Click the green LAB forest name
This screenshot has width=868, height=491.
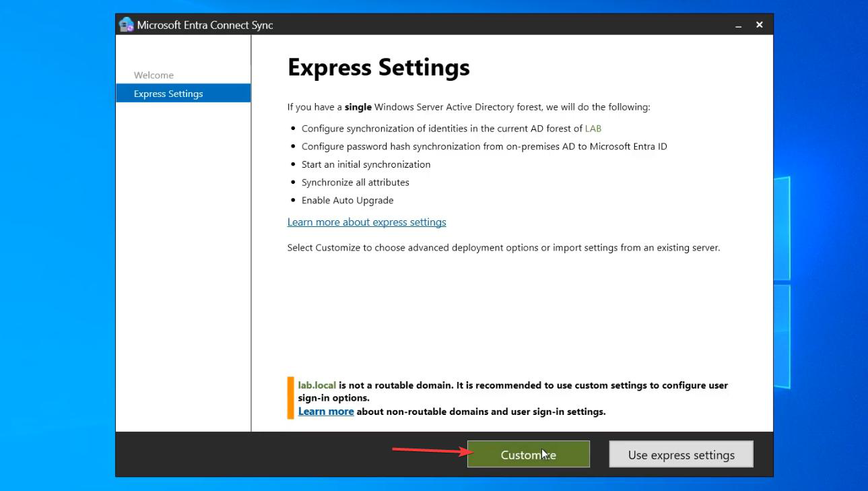(x=593, y=129)
